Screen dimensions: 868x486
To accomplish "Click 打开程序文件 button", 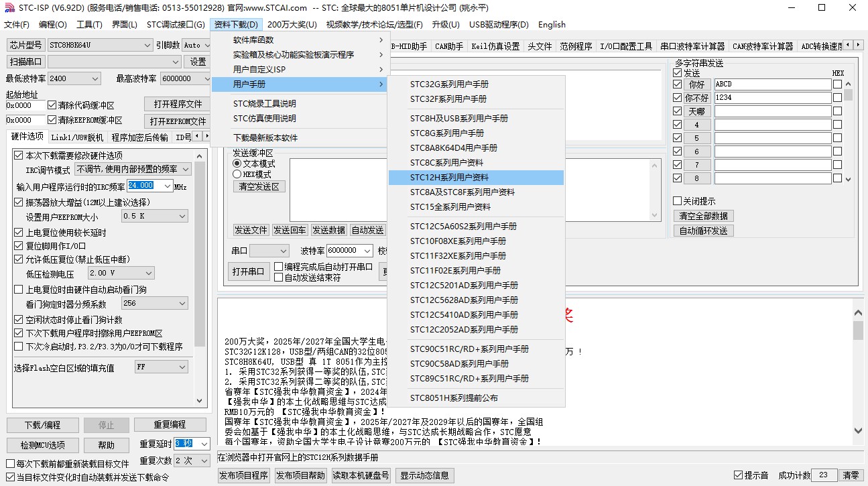I will (x=178, y=104).
